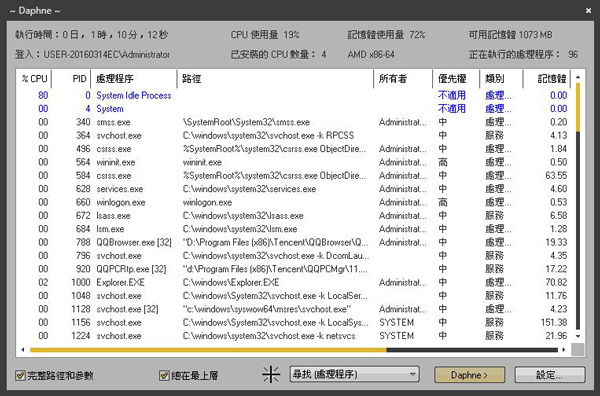Click the horizontal scrollbar right arrow
The width and height of the screenshot is (600, 396).
point(564,350)
